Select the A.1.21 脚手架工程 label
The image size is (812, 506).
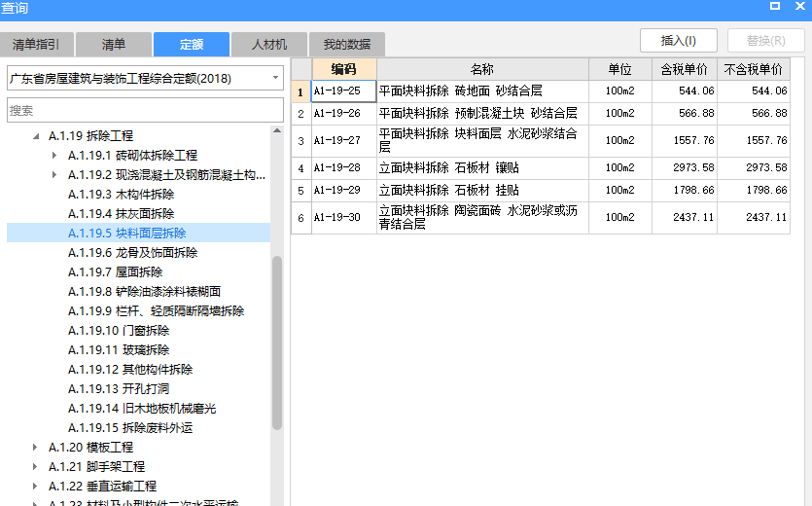click(96, 467)
